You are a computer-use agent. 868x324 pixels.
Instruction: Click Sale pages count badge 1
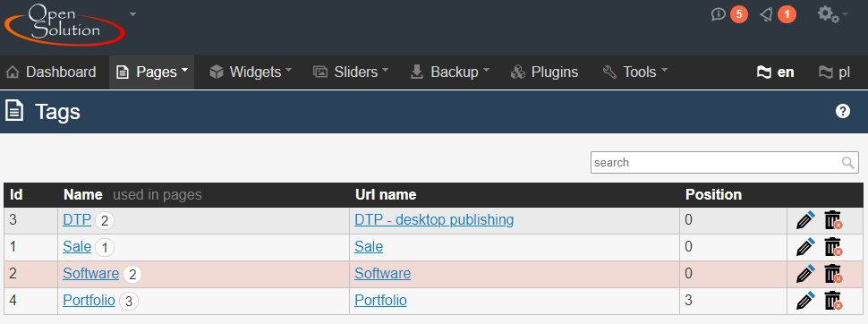click(105, 248)
